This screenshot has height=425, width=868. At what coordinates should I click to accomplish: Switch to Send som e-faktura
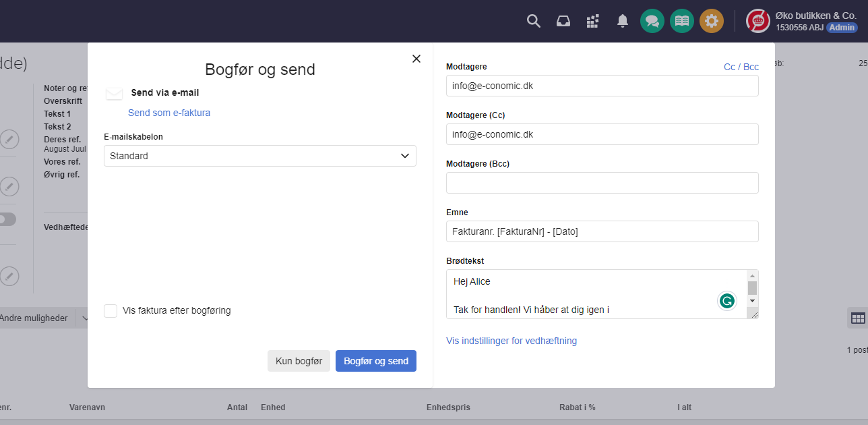169,113
